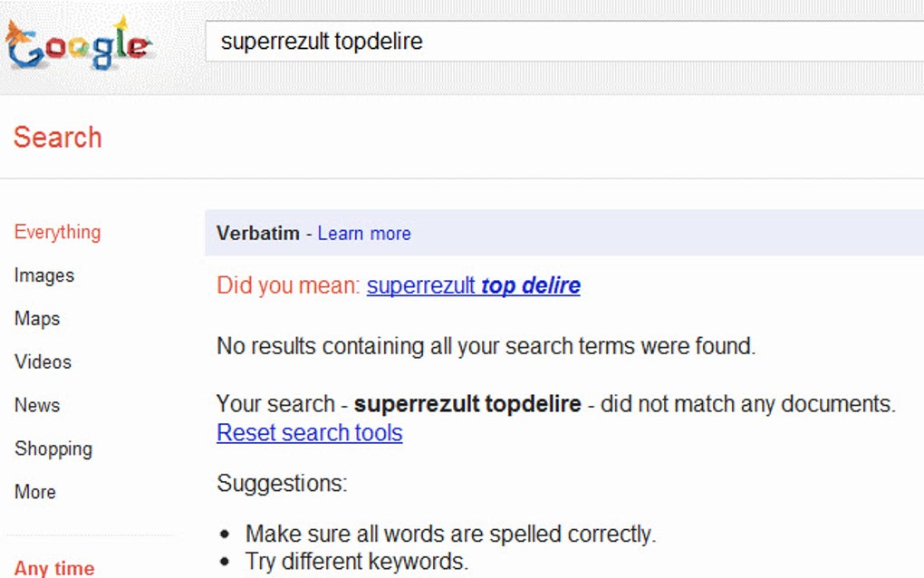Expand the More search categories
Viewport: 924px width, 578px height.
pyautogui.click(x=35, y=492)
